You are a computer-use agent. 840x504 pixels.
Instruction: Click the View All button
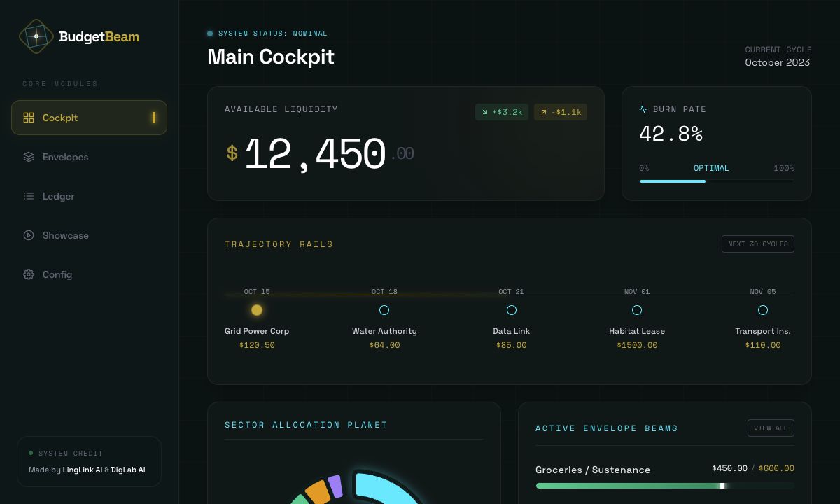pos(771,428)
